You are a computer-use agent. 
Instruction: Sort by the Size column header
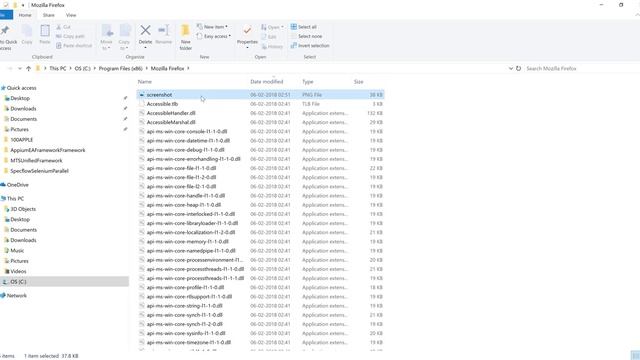358,82
